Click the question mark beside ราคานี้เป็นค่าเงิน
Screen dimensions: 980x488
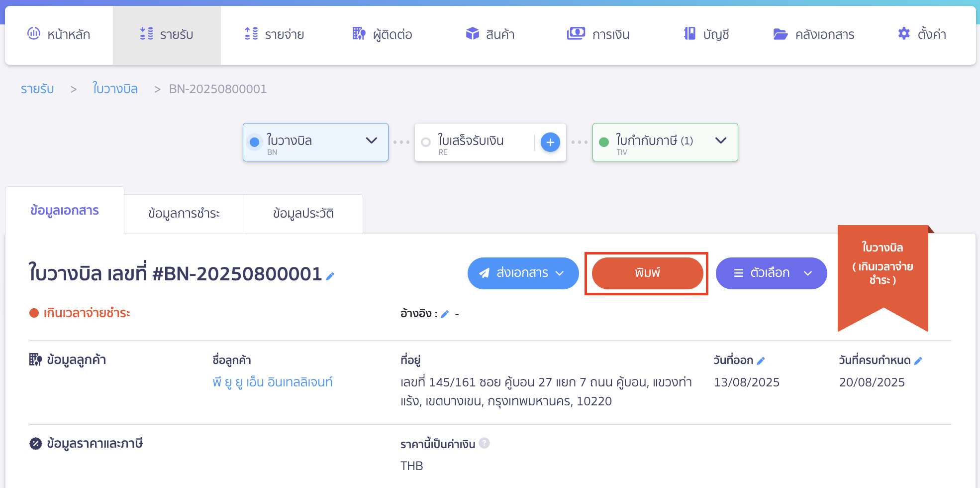point(485,443)
